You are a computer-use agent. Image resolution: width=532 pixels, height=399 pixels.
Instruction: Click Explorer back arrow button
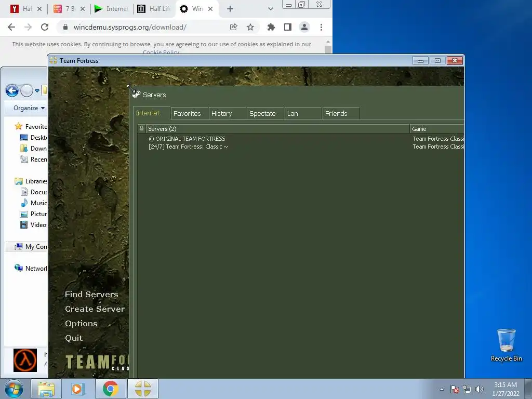(12, 90)
